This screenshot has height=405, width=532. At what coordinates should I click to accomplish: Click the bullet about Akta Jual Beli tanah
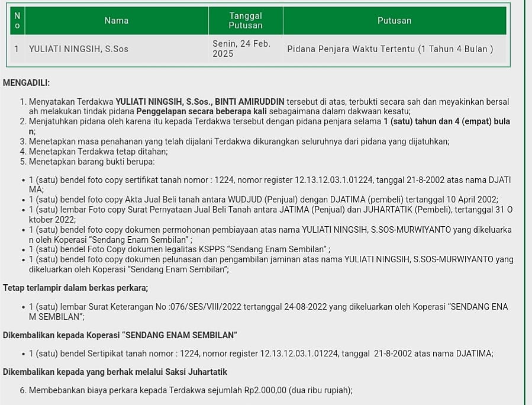(263, 200)
